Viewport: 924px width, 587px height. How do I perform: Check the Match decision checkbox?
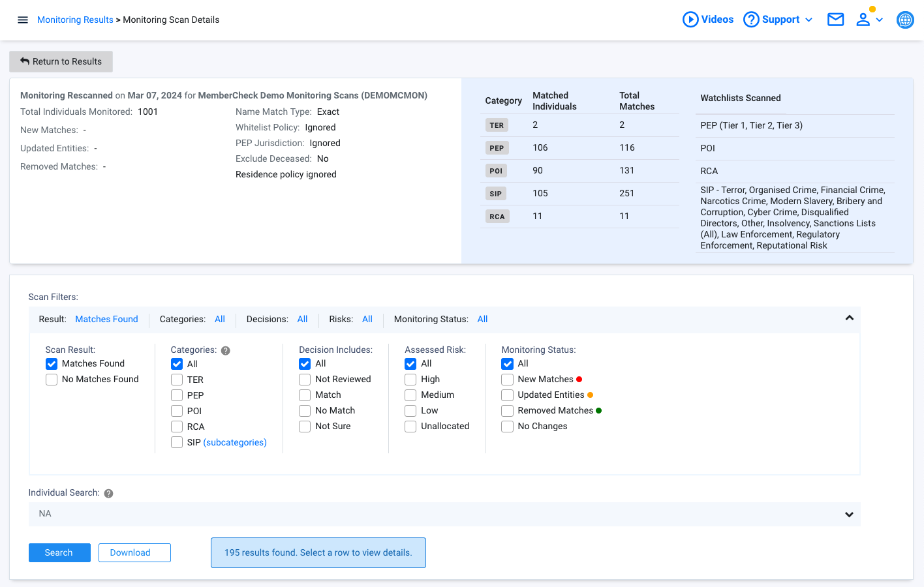pyautogui.click(x=305, y=395)
